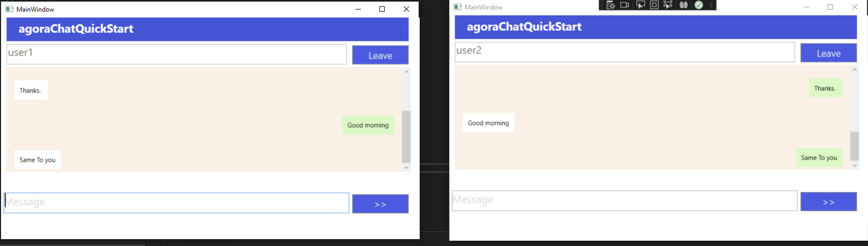Send message with >> button in user2 window
Viewport: 868px width, 246px height.
tap(829, 202)
